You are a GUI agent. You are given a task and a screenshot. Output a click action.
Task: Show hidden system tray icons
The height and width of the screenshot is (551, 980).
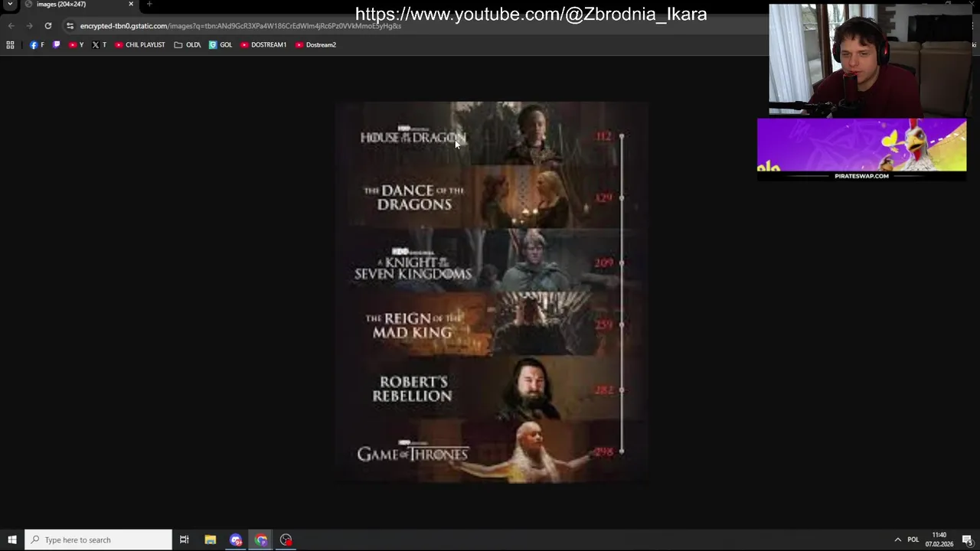[897, 540]
